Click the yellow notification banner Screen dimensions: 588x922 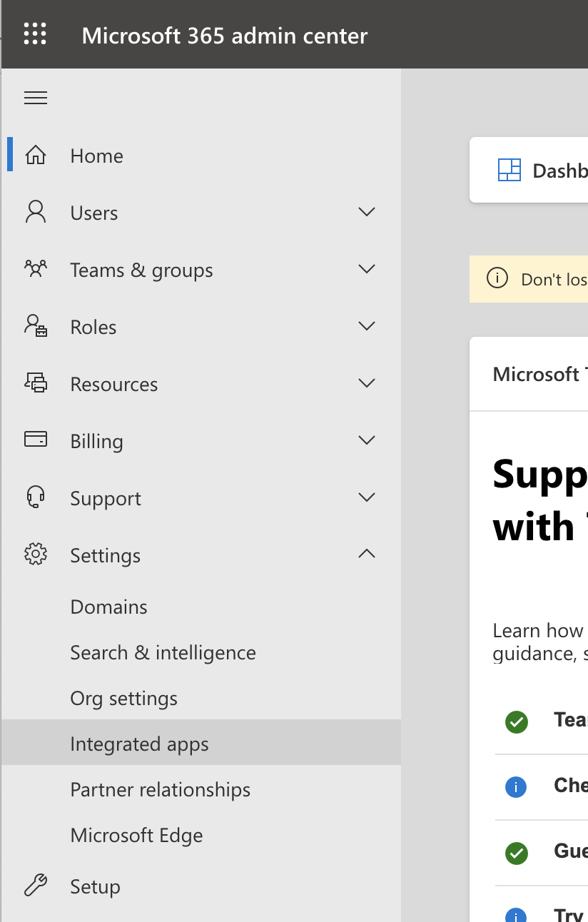point(542,279)
